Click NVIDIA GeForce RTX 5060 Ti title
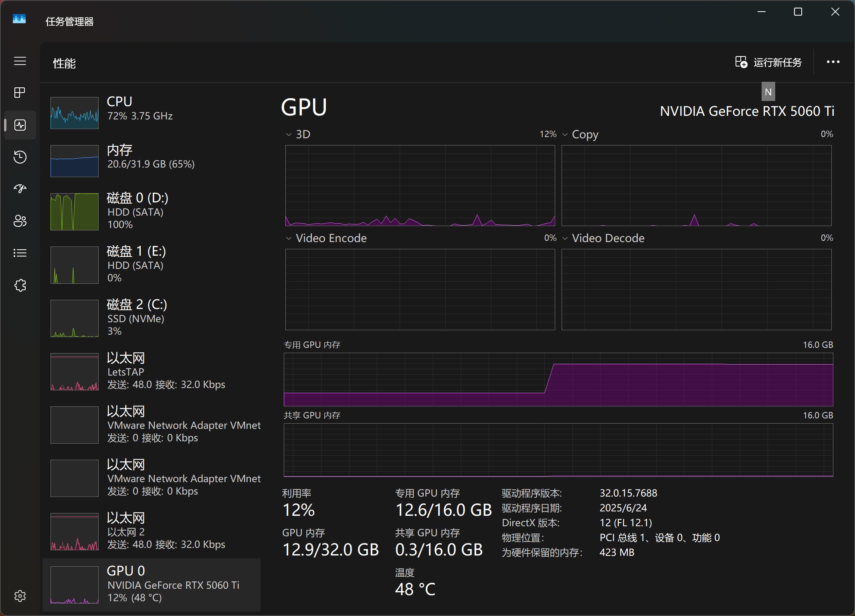This screenshot has height=616, width=855. pos(747,111)
